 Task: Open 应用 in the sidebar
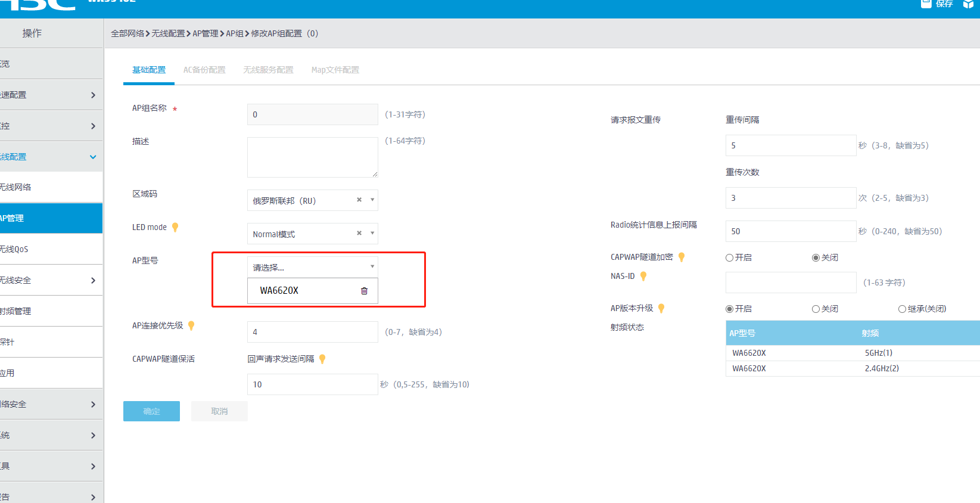(51, 373)
